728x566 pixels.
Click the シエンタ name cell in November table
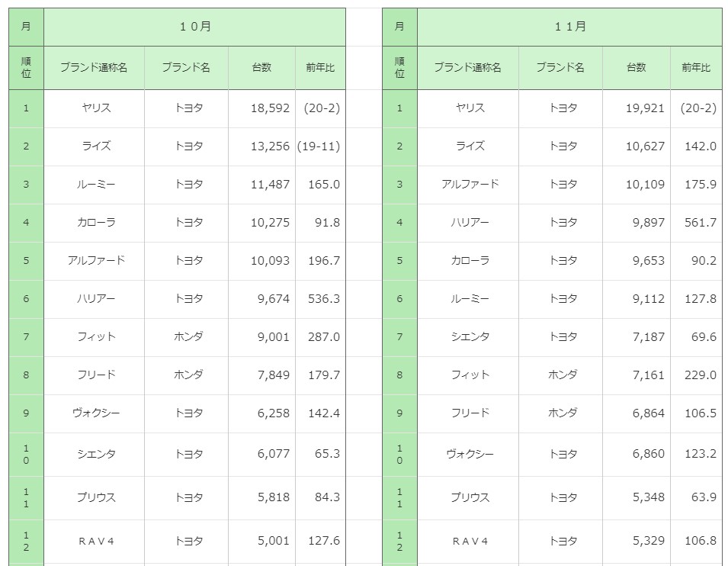(x=470, y=336)
